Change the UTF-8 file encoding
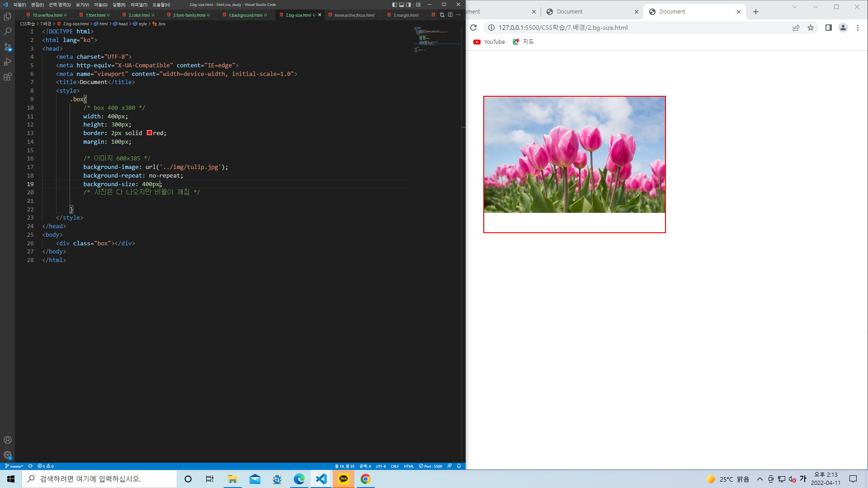Image resolution: width=868 pixels, height=488 pixels. (381, 466)
